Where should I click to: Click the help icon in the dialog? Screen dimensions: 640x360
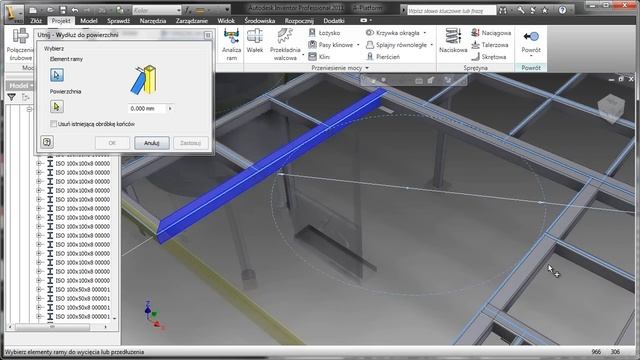[x=47, y=142]
